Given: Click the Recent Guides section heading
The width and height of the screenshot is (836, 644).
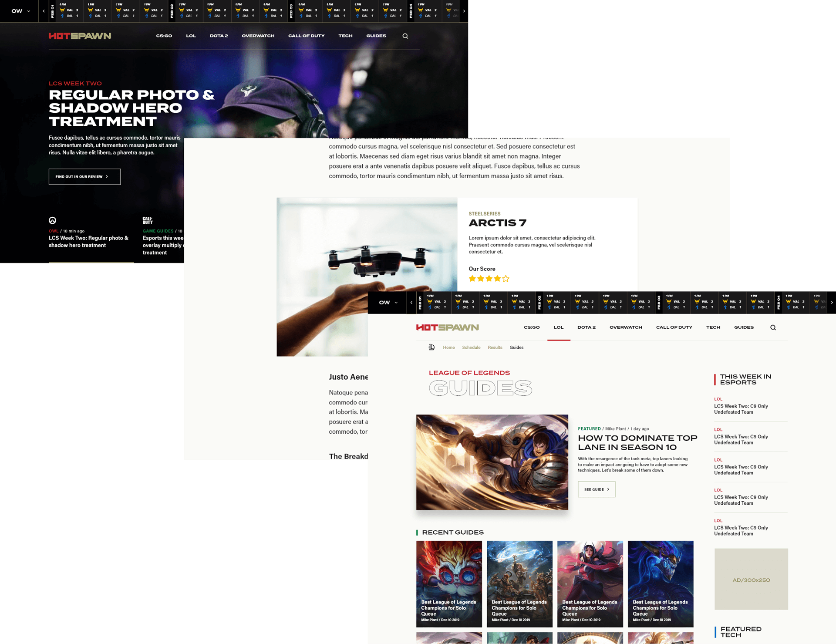Looking at the screenshot, I should point(453,533).
